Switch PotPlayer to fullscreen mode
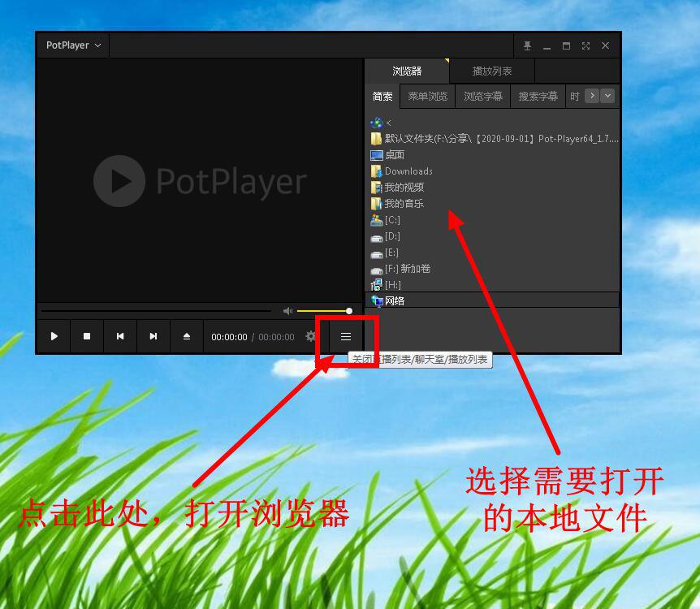This screenshot has width=700, height=609. point(585,45)
